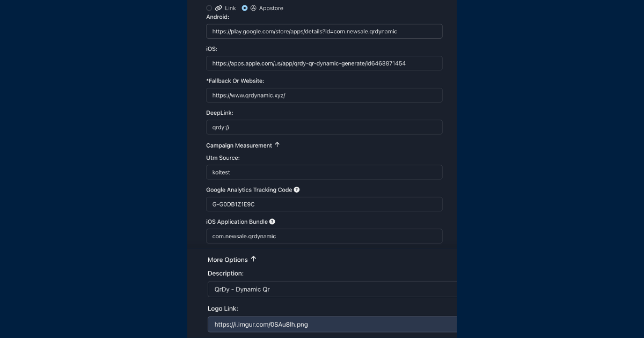Open Google Analytics Tracking Code help icon
644x338 pixels.
[x=297, y=189]
